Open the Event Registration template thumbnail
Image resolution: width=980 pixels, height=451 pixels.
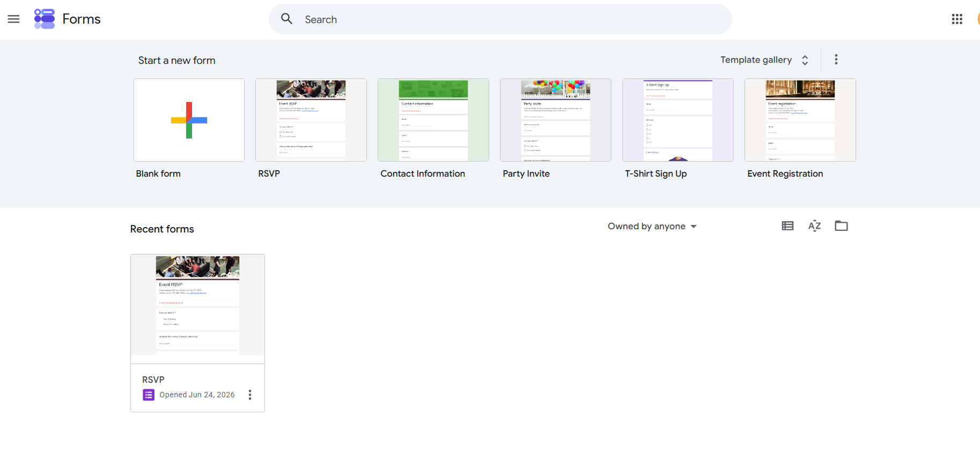800,120
